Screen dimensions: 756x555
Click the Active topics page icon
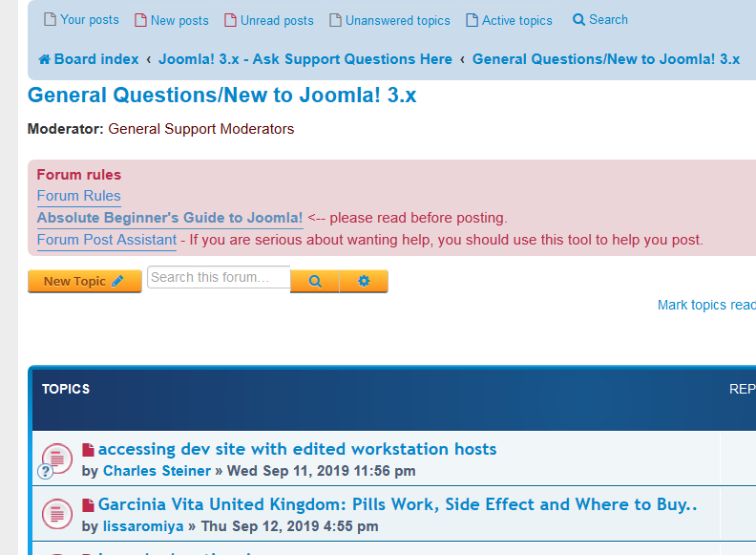point(472,20)
